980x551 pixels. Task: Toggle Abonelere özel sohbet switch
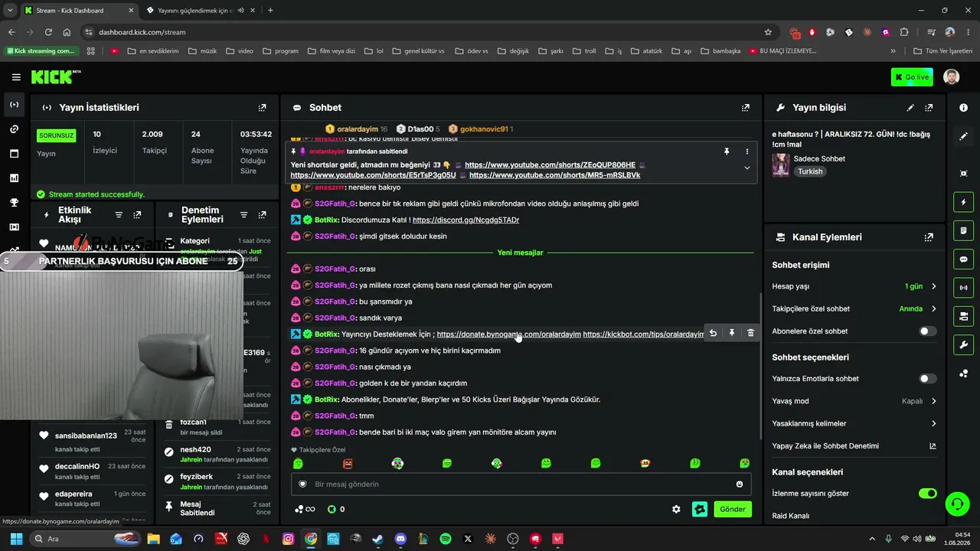pyautogui.click(x=927, y=331)
